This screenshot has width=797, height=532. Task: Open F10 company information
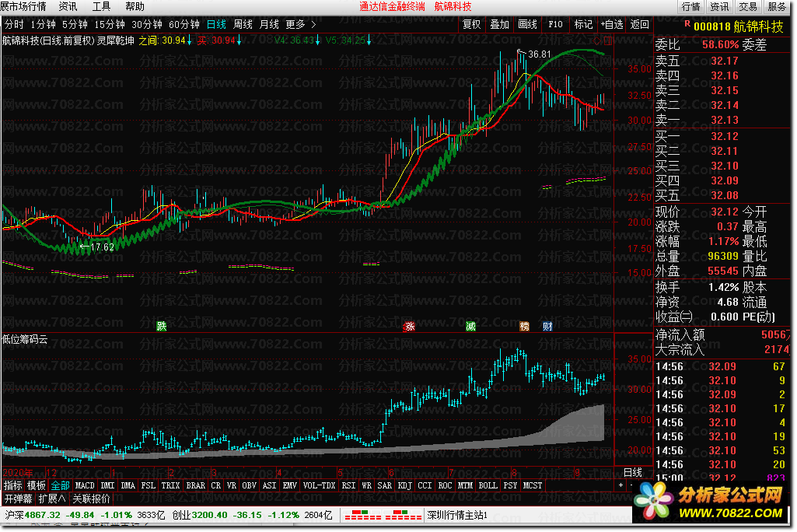point(555,24)
